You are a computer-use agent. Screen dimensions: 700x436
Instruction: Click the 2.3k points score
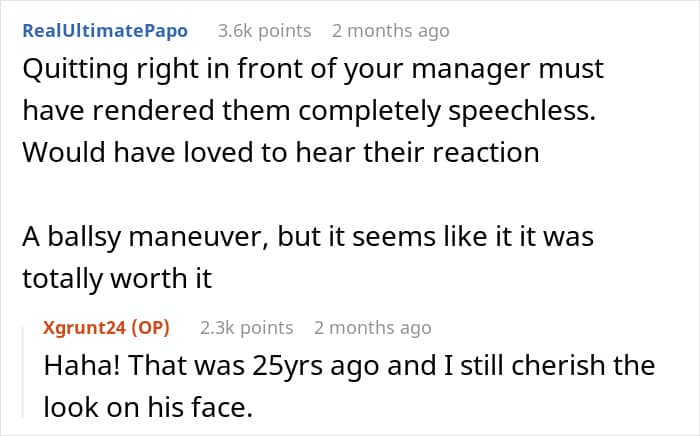[246, 327]
